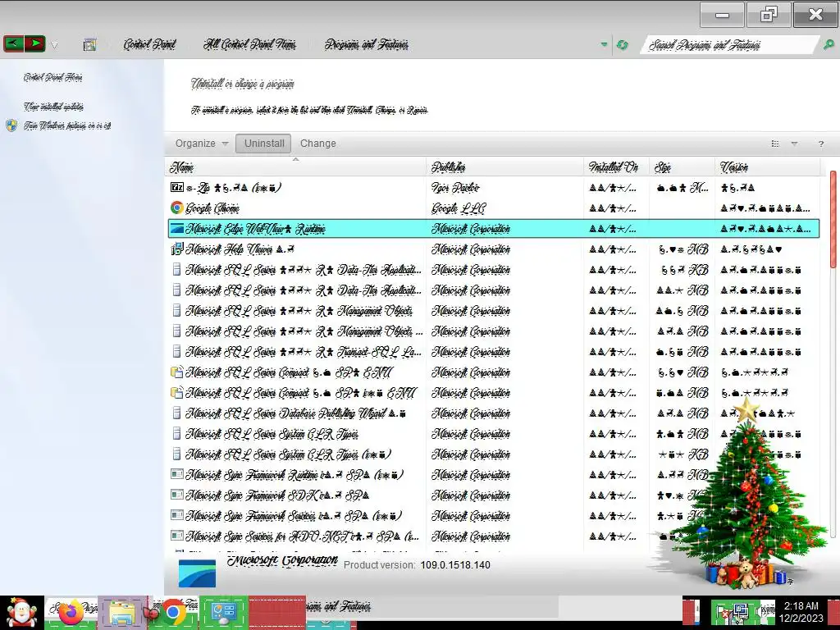Select Microsoft Sync Framework Services entry
Screen dimensions: 840x630
tap(294, 516)
